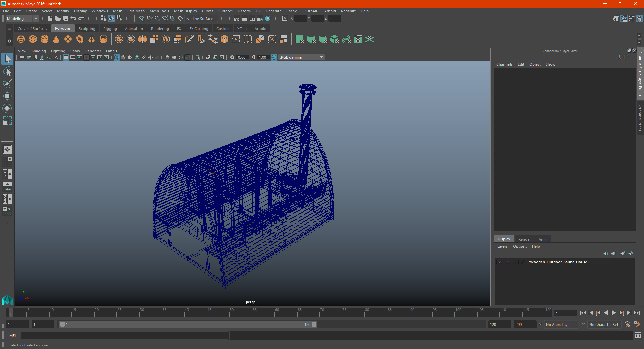Image resolution: width=644 pixels, height=349 pixels.
Task: Activate the Scale tool
Action: pyautogui.click(x=7, y=121)
